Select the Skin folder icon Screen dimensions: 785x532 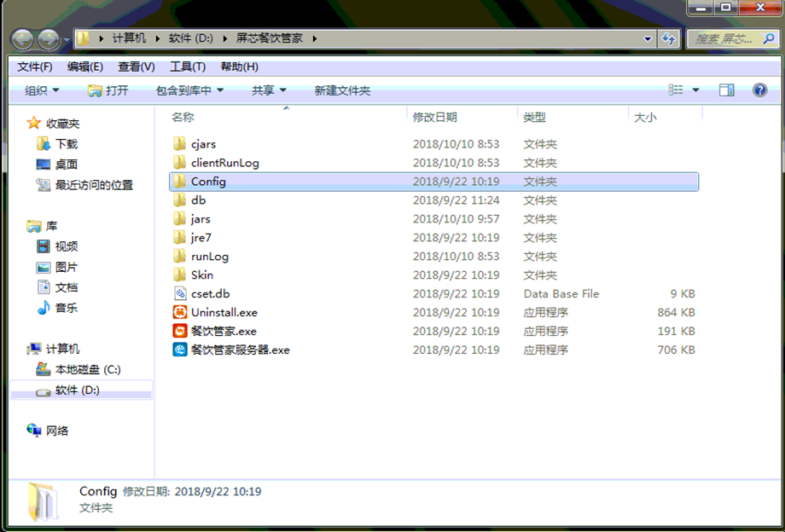(x=180, y=275)
